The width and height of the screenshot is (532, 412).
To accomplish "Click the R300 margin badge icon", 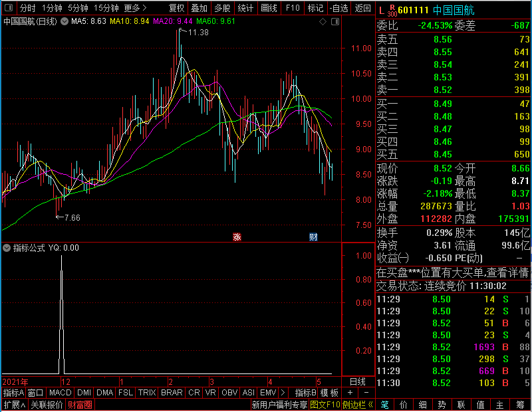I will [x=392, y=11].
